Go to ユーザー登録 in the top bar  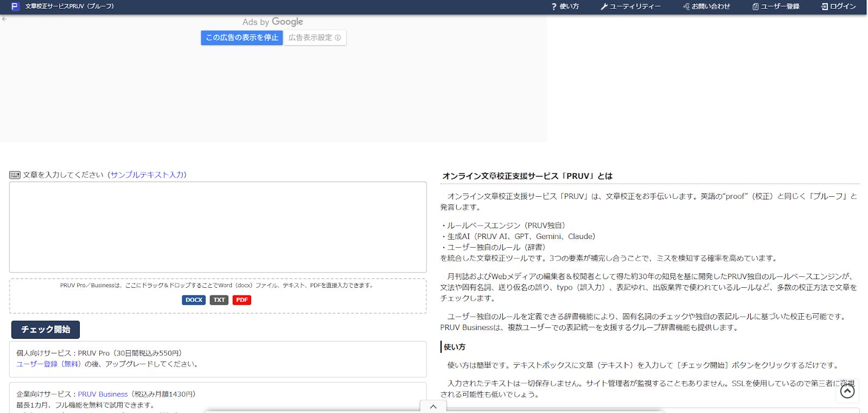tap(776, 7)
